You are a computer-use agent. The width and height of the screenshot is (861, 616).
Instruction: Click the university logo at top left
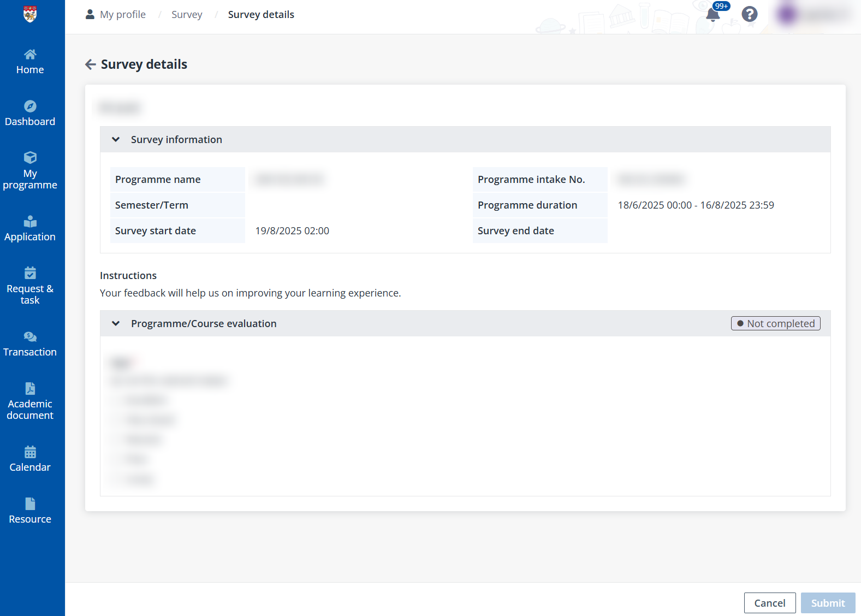point(31,14)
